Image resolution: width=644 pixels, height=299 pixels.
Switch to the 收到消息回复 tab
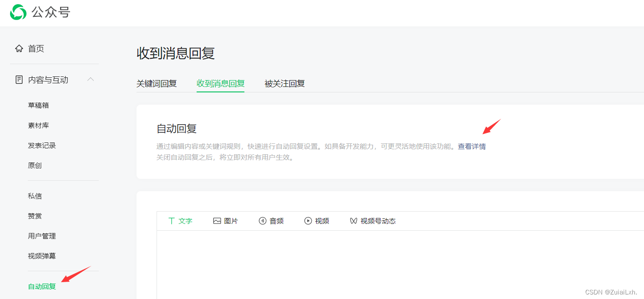click(x=221, y=84)
